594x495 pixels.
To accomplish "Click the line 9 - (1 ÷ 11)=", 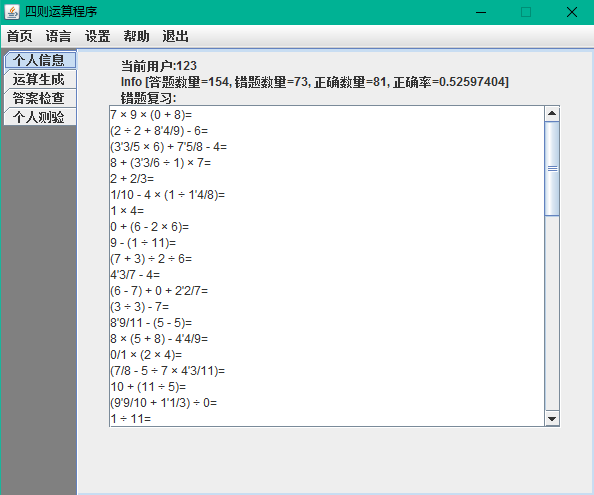I will click(143, 243).
